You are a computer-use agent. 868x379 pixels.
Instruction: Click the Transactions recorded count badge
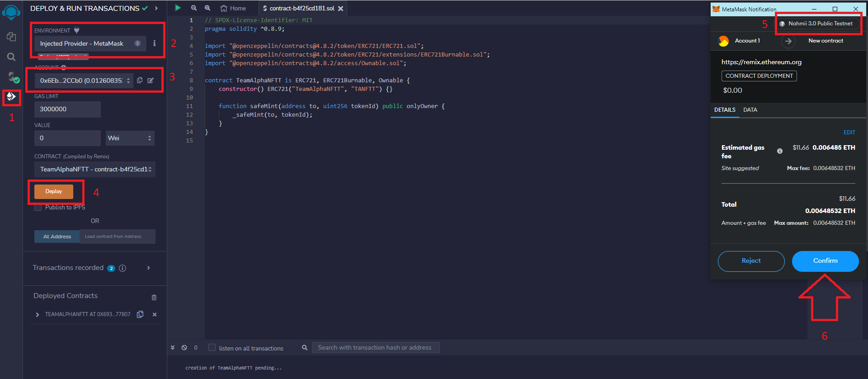[x=111, y=268]
